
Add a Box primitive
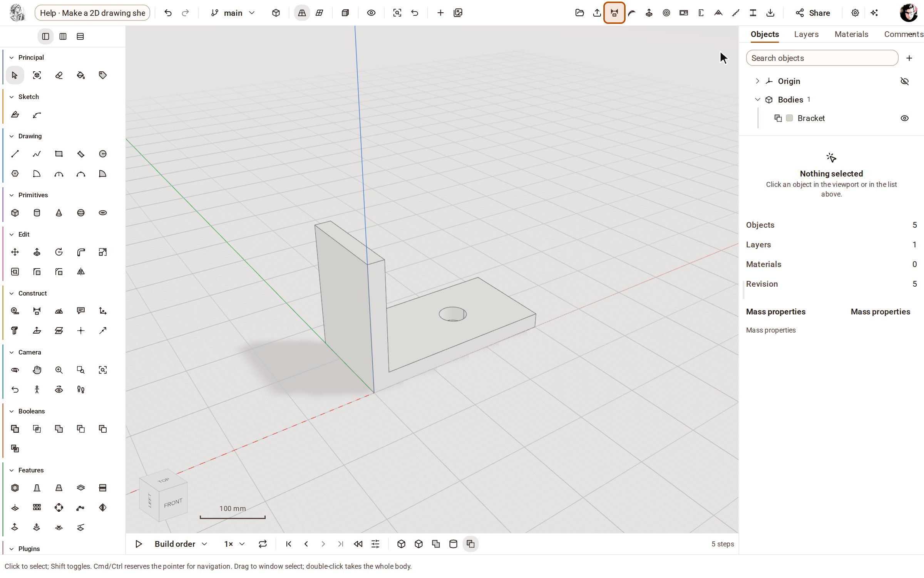15,213
